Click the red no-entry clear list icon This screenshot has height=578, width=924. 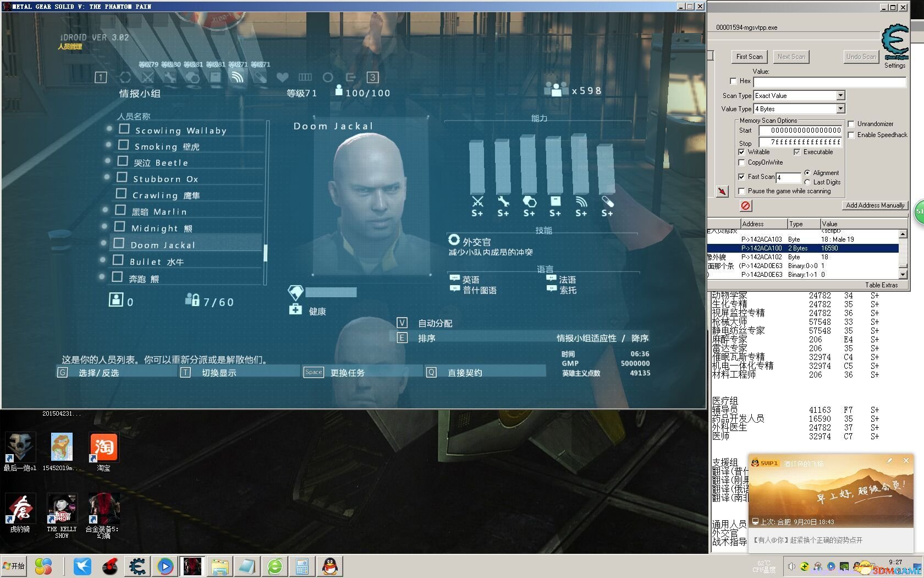(745, 205)
